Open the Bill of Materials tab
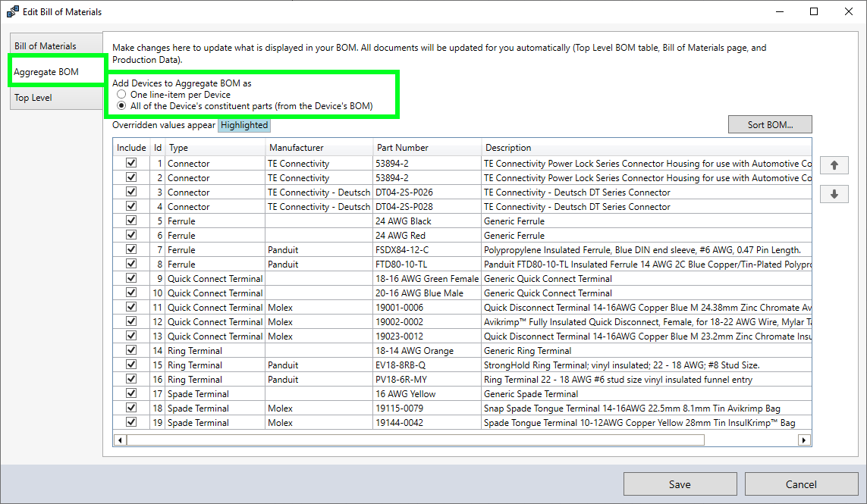This screenshot has width=867, height=504. (56, 46)
